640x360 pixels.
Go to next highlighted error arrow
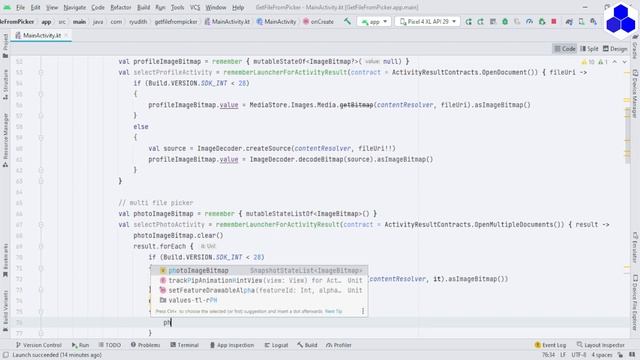625,62
